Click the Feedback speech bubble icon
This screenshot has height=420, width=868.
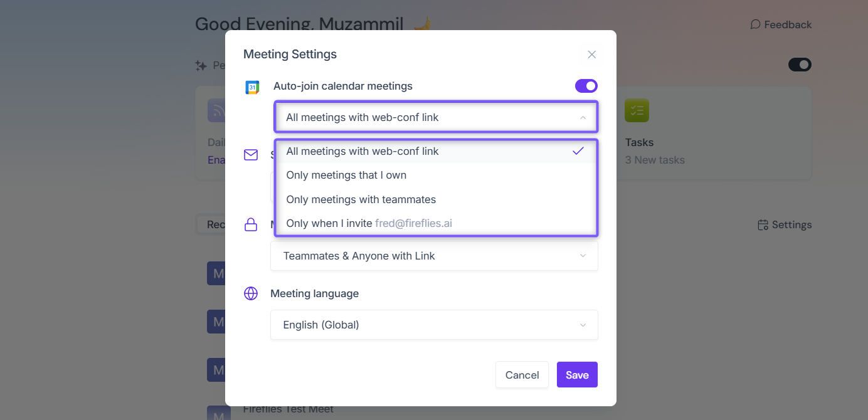pos(755,24)
